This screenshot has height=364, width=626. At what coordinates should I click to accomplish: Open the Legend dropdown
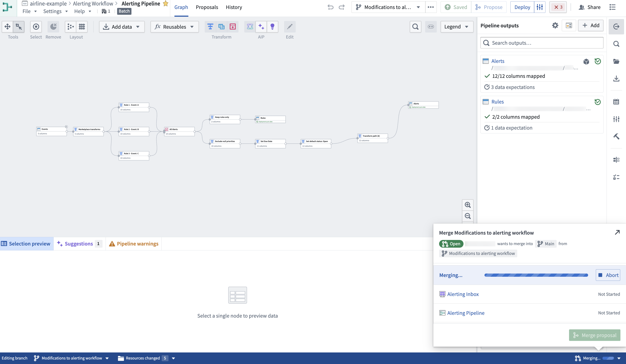pos(457,27)
